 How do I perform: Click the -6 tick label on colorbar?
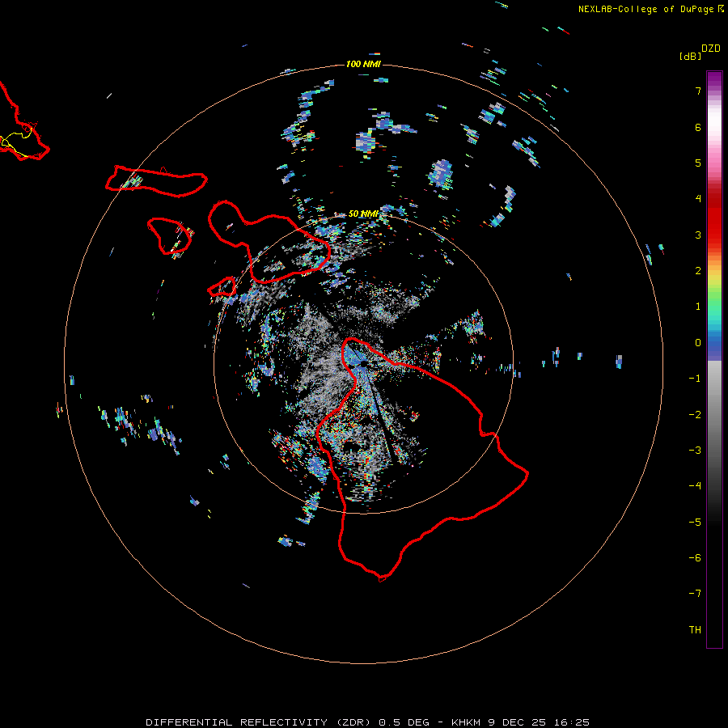tap(695, 558)
